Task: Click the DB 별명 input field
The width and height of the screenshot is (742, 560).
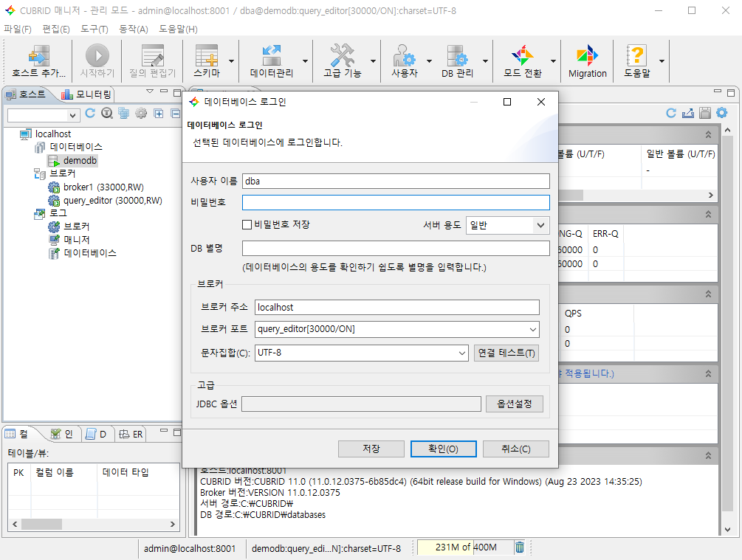Action: 396,249
